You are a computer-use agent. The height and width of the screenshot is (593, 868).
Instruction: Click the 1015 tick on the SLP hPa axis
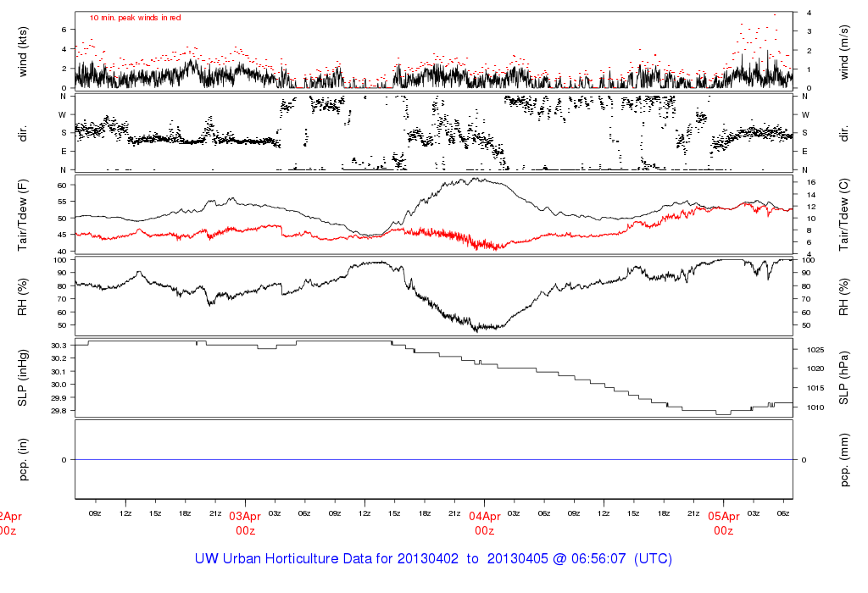[815, 388]
